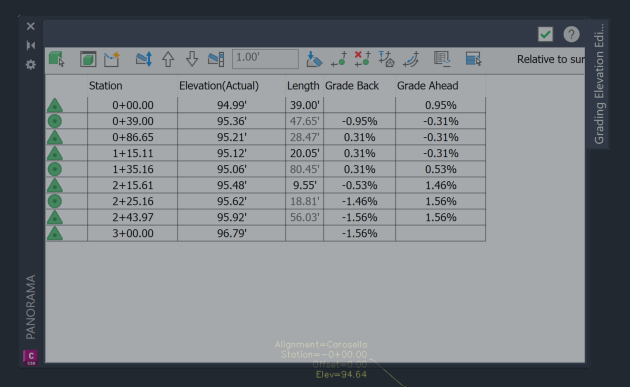This screenshot has height=387, width=630.
Task: Click the Elevations from Surface icon
Action: pos(387,59)
